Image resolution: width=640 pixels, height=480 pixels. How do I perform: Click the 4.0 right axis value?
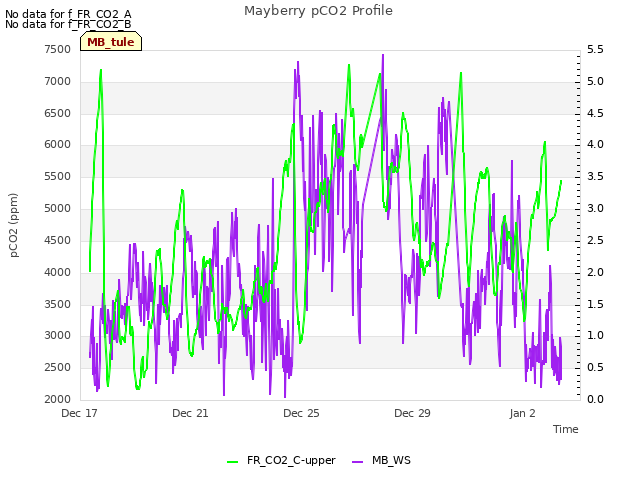pos(595,144)
